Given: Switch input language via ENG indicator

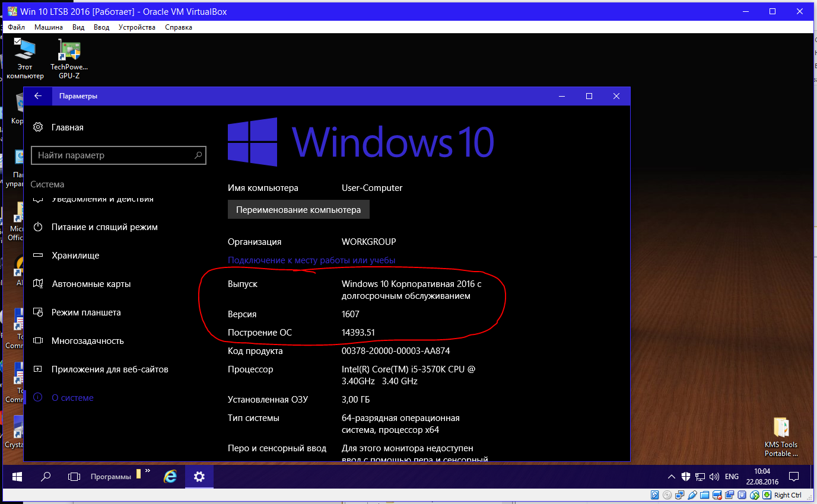Looking at the screenshot, I should 732,477.
